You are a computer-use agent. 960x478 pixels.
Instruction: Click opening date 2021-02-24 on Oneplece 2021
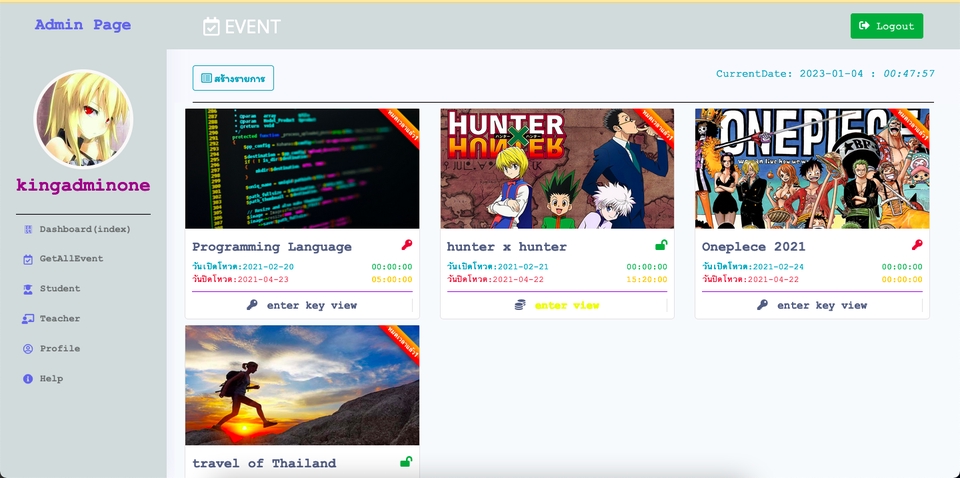click(x=778, y=267)
